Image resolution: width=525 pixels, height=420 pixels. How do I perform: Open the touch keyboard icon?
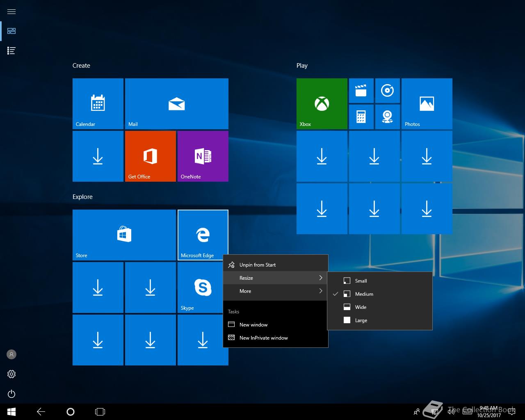(x=467, y=412)
